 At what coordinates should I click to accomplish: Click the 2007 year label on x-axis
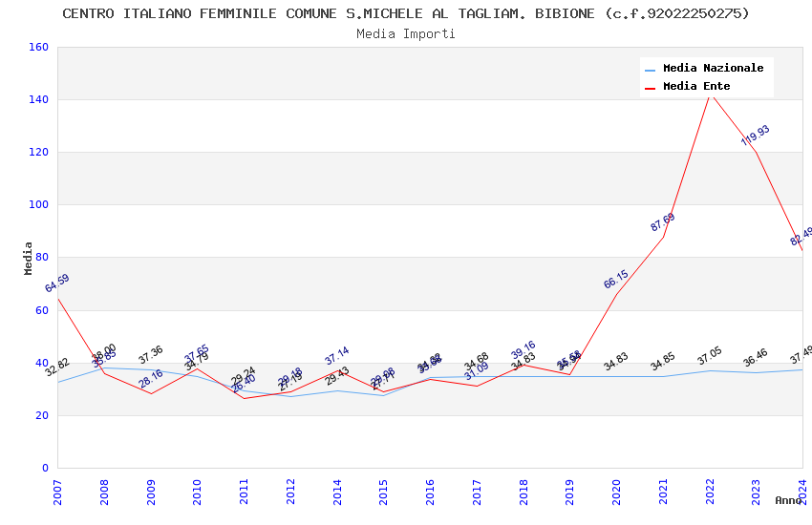click(x=57, y=492)
